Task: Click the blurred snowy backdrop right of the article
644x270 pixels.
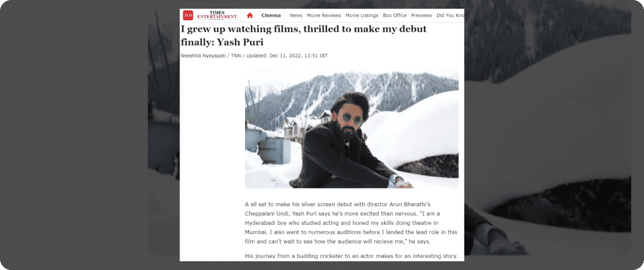Action: coord(547,131)
